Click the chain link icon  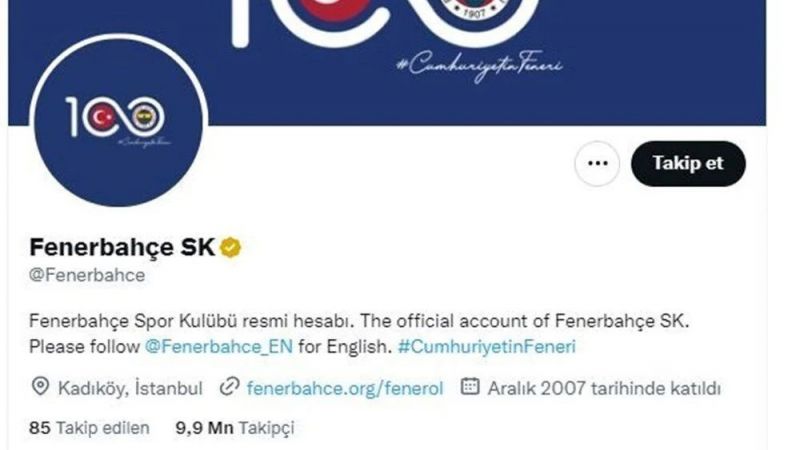click(x=230, y=387)
